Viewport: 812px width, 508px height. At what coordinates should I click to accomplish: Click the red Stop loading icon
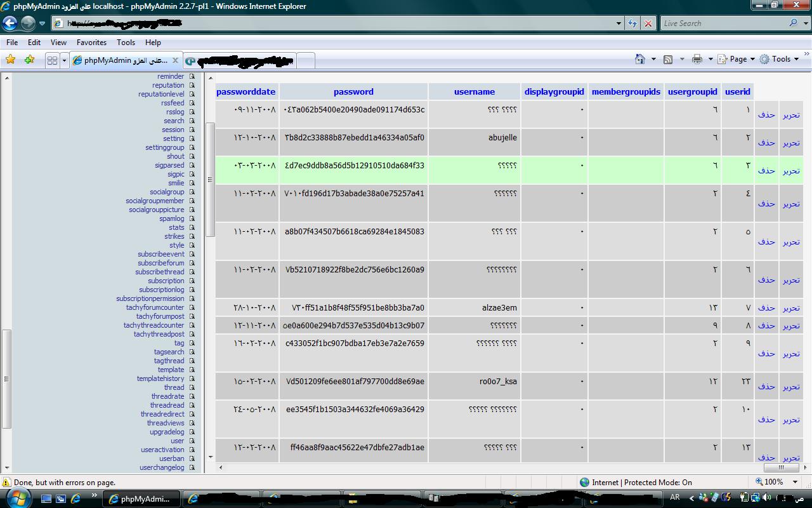(x=648, y=23)
